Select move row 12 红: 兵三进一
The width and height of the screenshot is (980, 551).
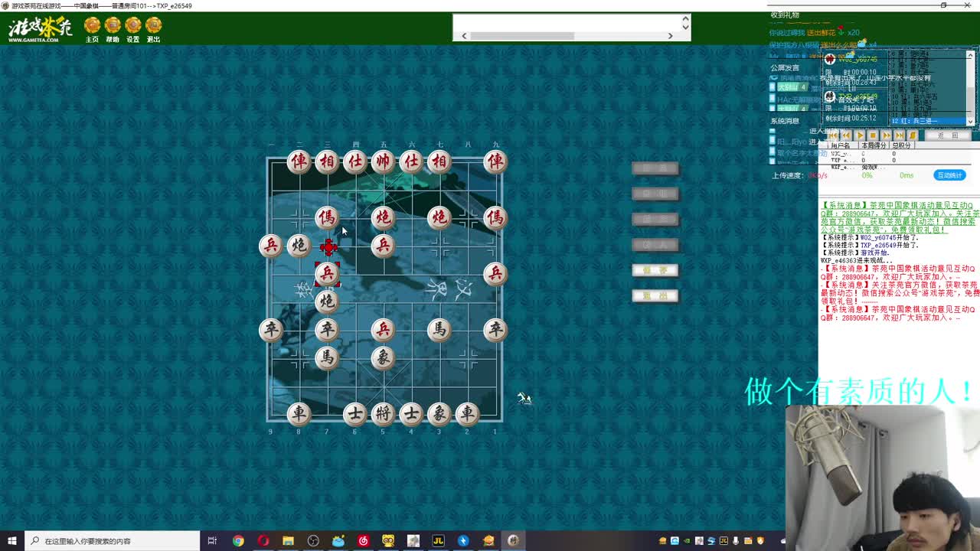point(927,121)
